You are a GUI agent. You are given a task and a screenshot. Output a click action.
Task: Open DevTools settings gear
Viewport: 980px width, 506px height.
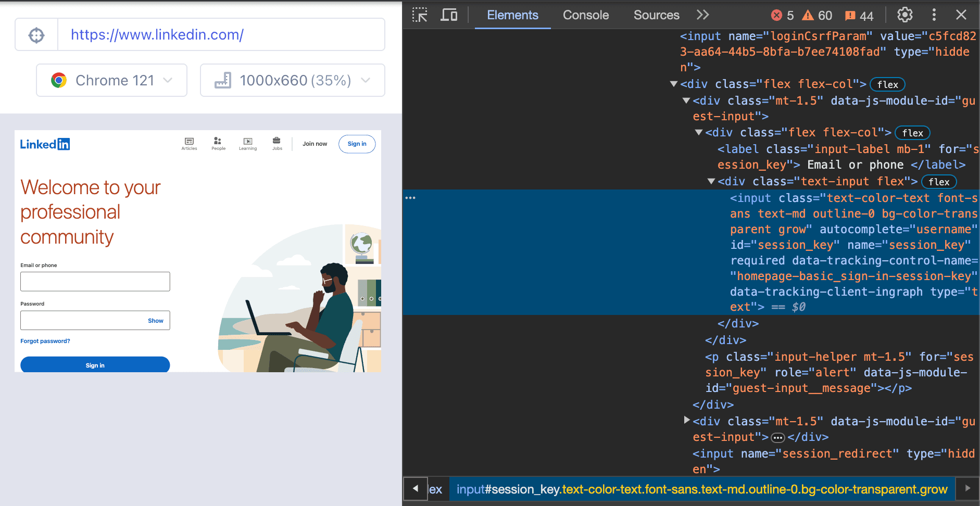tap(905, 15)
